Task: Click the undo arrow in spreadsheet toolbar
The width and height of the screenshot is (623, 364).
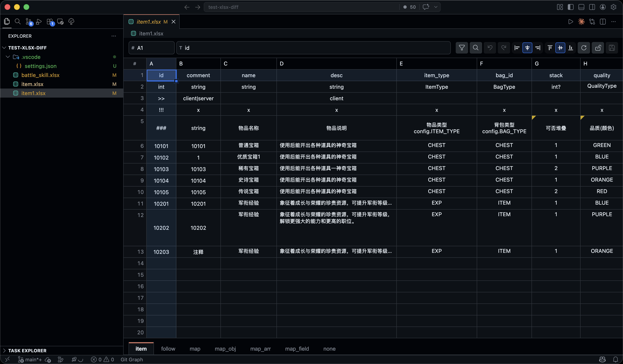Action: (490, 48)
